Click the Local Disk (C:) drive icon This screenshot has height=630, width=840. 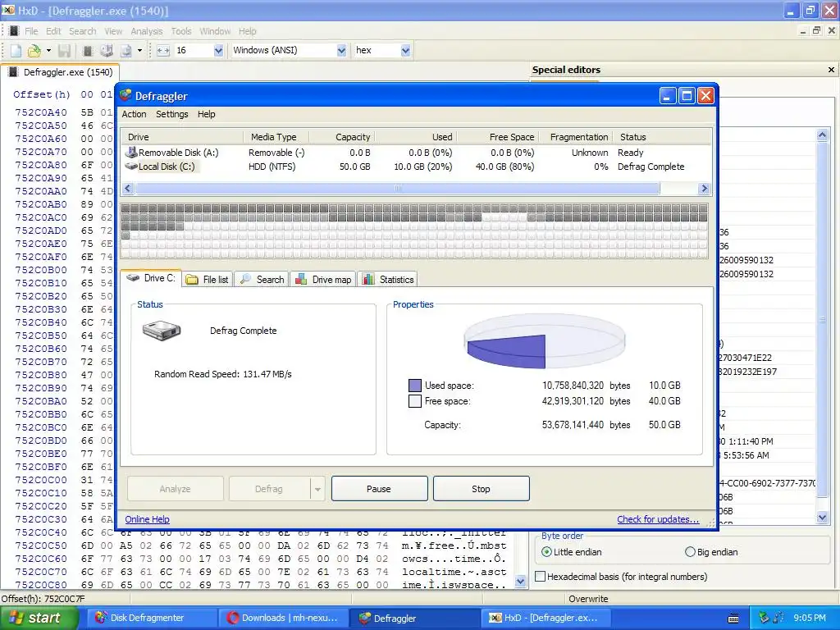point(130,166)
